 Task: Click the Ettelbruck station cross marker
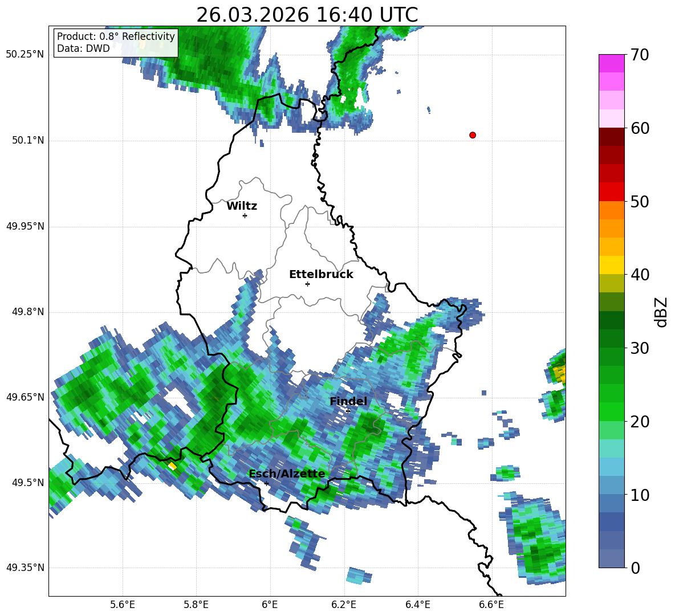click(307, 284)
